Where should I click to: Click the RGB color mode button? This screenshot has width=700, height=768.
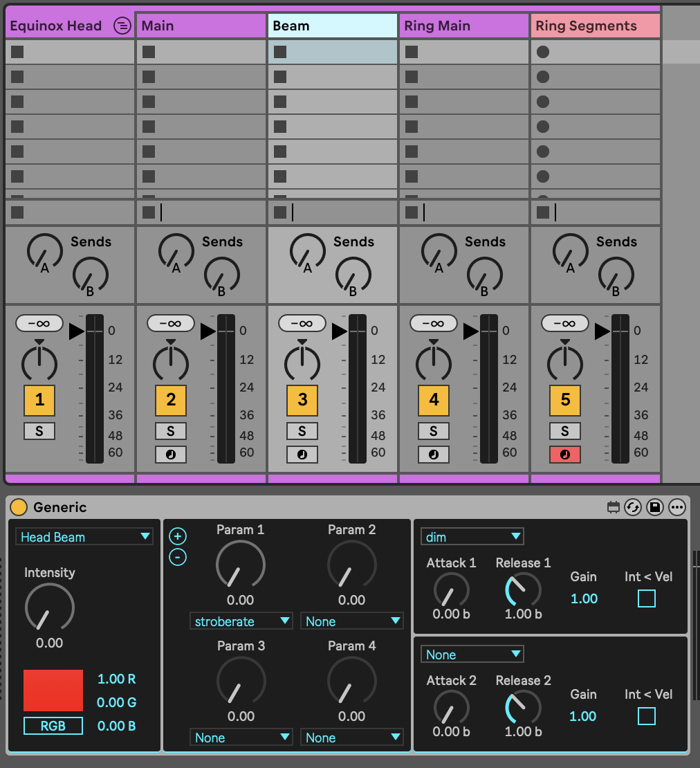point(53,726)
